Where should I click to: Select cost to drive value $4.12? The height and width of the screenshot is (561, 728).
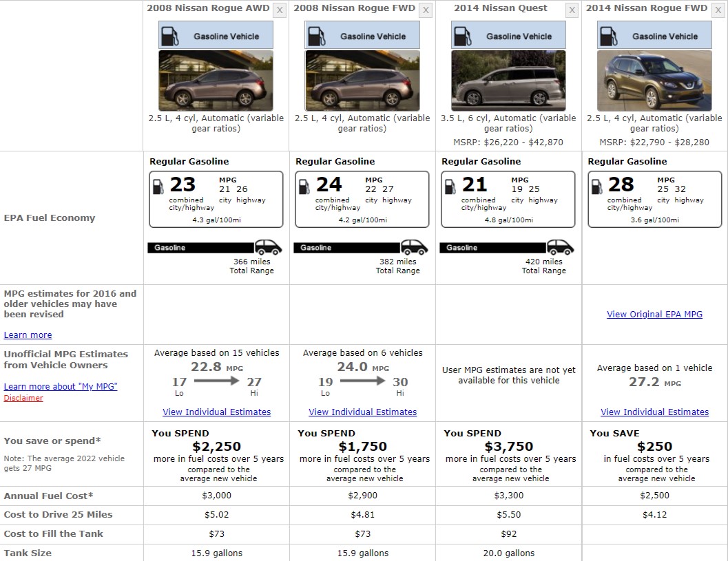(654, 515)
